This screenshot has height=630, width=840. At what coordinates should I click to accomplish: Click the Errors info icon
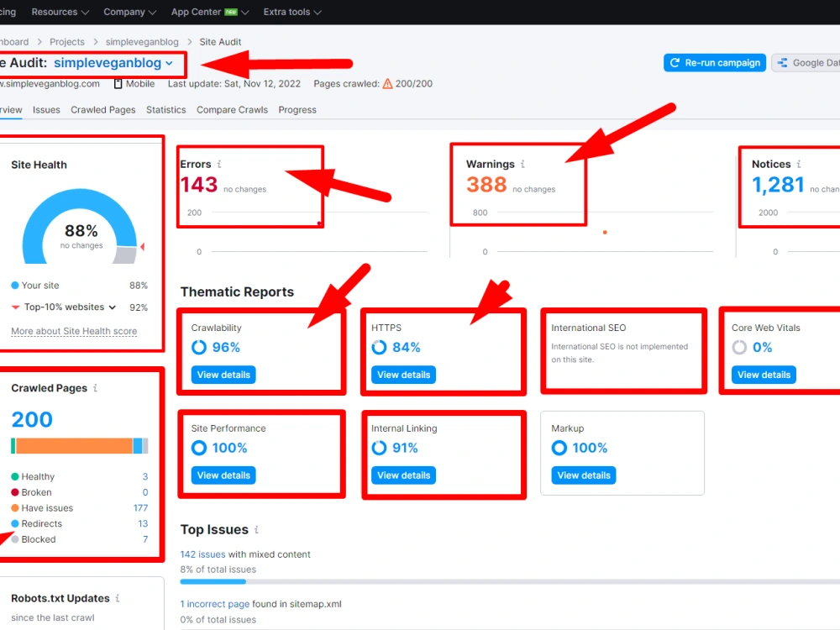(219, 164)
